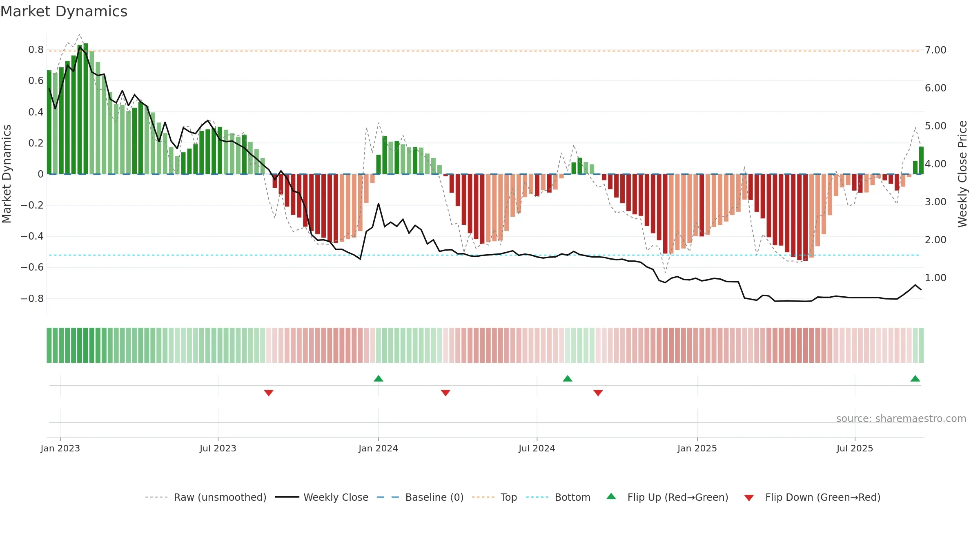Toggle the Raw (unsmoothed) legend entry
The height and width of the screenshot is (551, 980).
click(x=205, y=497)
